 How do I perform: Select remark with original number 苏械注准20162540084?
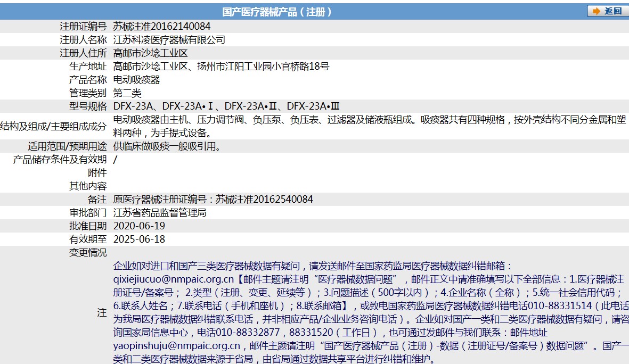tap(213, 199)
